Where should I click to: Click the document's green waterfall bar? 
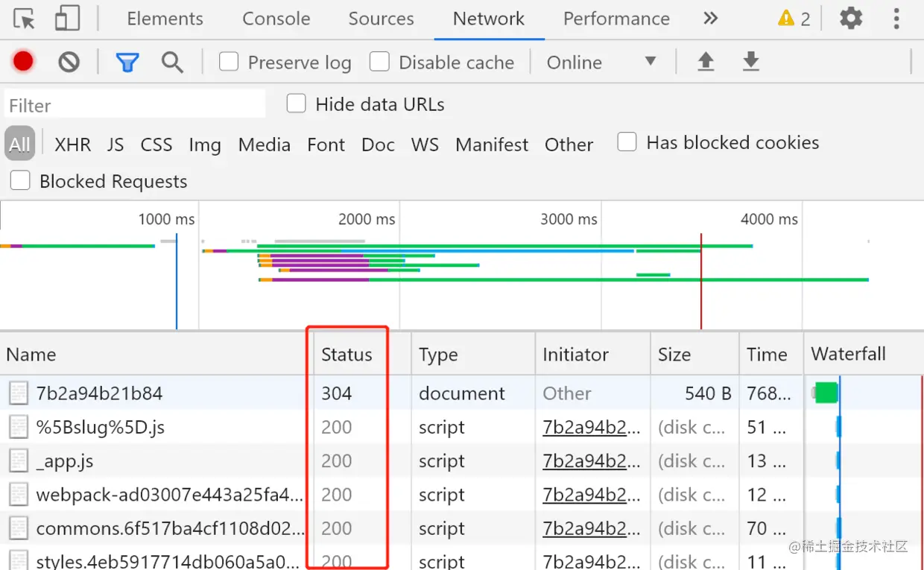pyautogui.click(x=826, y=393)
